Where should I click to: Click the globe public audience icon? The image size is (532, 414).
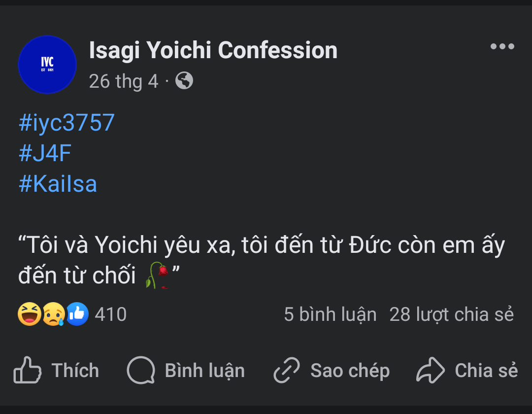click(x=184, y=80)
